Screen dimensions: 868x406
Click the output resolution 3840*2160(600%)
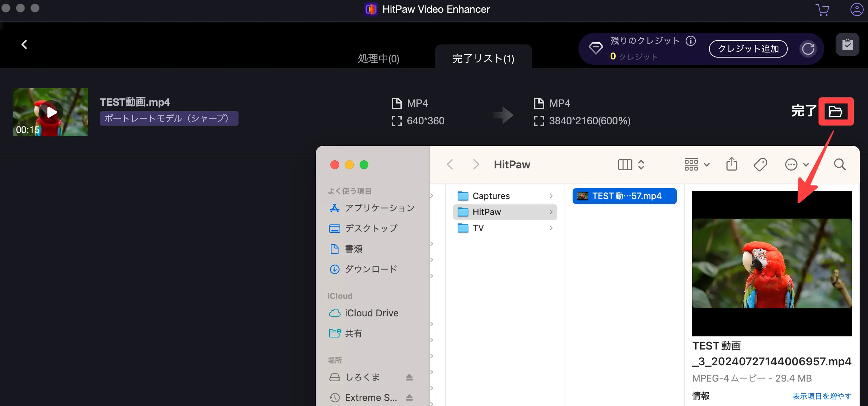point(590,121)
